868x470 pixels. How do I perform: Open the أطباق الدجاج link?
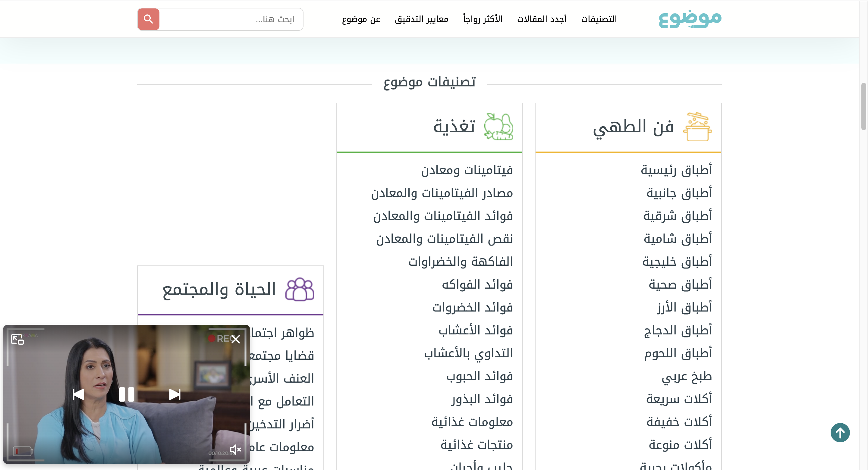[x=678, y=330]
